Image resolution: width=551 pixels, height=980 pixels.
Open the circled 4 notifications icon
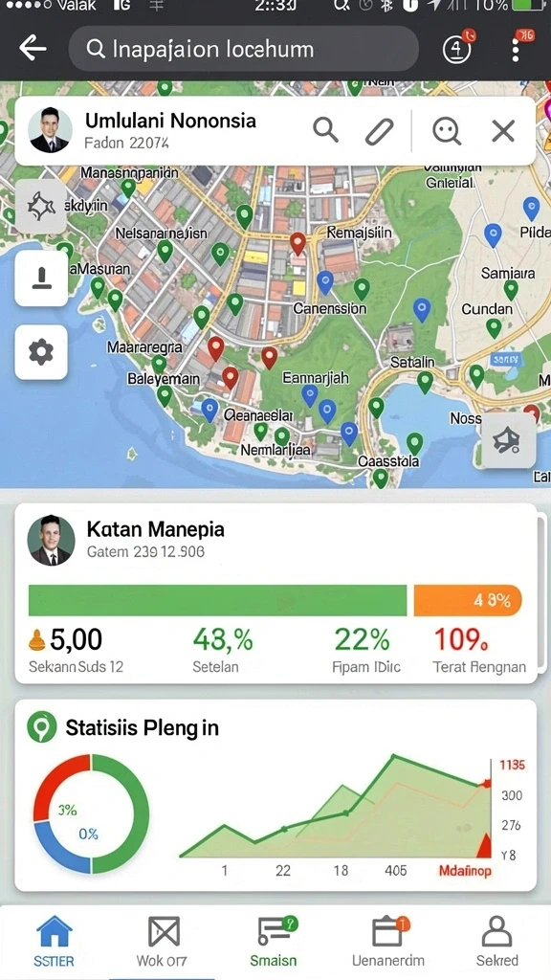click(456, 49)
